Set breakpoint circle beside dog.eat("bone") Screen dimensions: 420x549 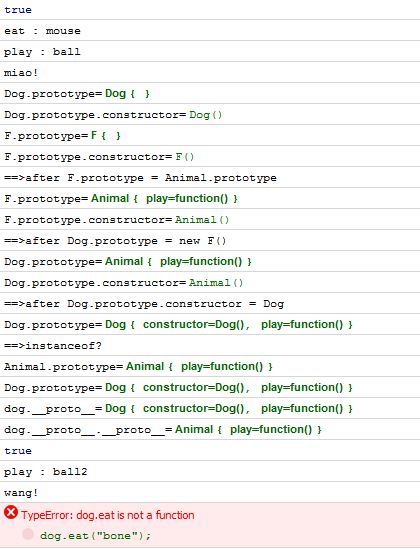28,534
